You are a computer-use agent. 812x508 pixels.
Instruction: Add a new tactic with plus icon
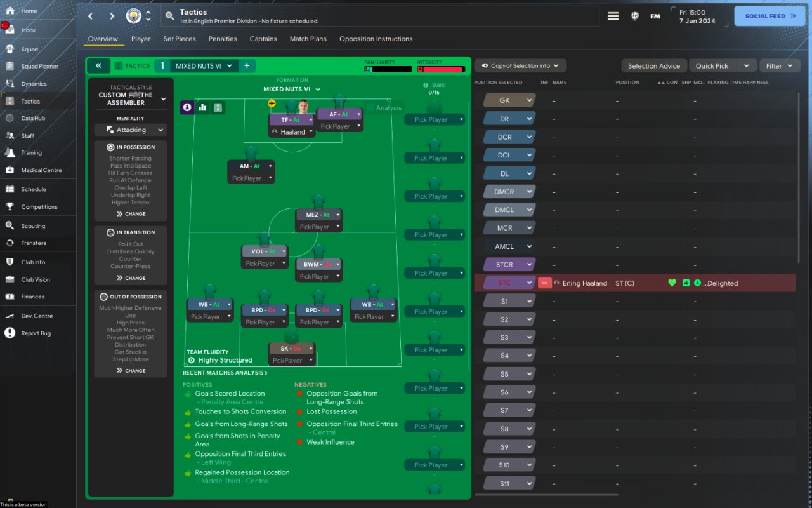pos(247,65)
